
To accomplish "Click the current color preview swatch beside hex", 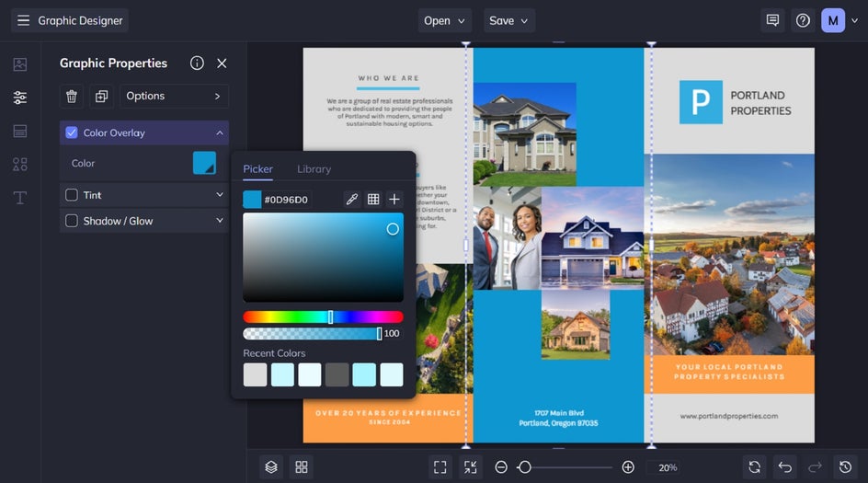I will point(252,200).
